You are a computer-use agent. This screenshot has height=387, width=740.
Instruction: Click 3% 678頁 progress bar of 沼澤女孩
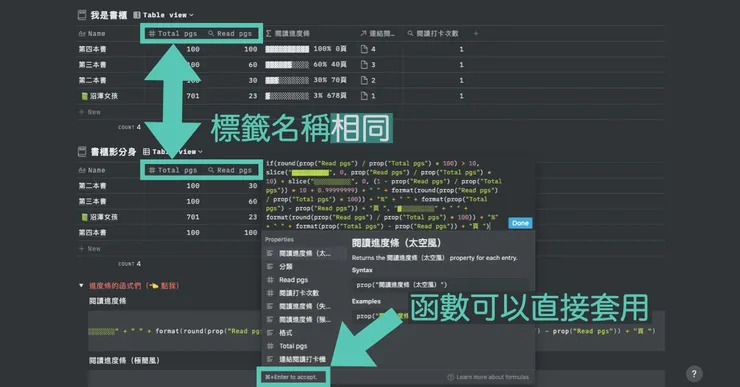(x=306, y=96)
